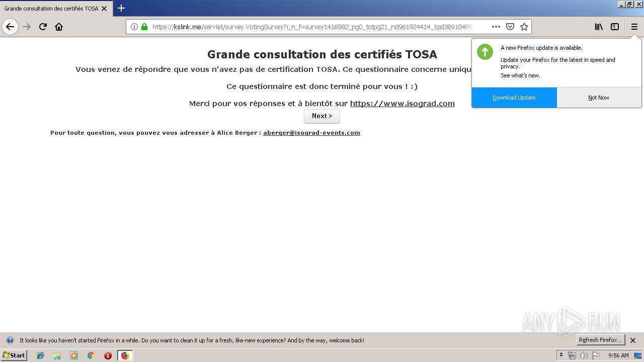Close the Grande consultation tab
The height and width of the screenshot is (362, 644).
(104, 9)
